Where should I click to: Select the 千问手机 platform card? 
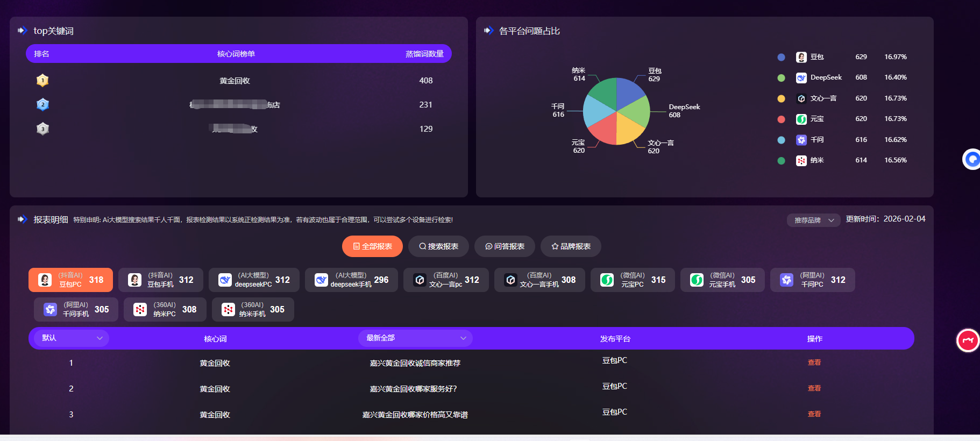(x=76, y=309)
